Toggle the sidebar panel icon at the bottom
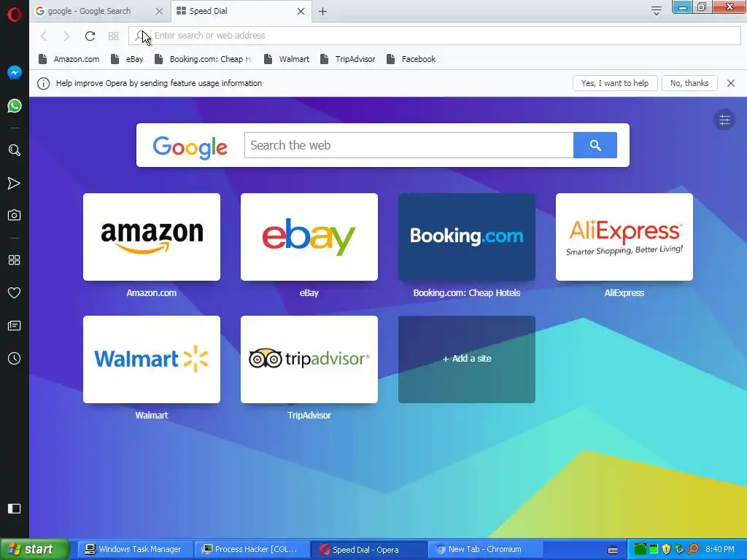 pos(15,508)
